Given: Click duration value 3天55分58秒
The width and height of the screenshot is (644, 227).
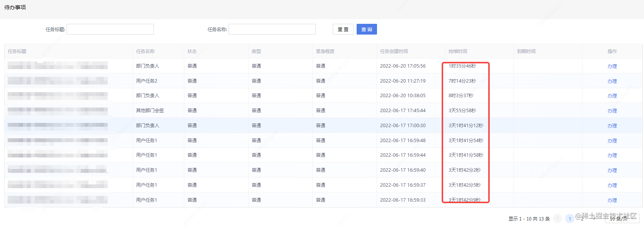Looking at the screenshot, I should [x=462, y=110].
